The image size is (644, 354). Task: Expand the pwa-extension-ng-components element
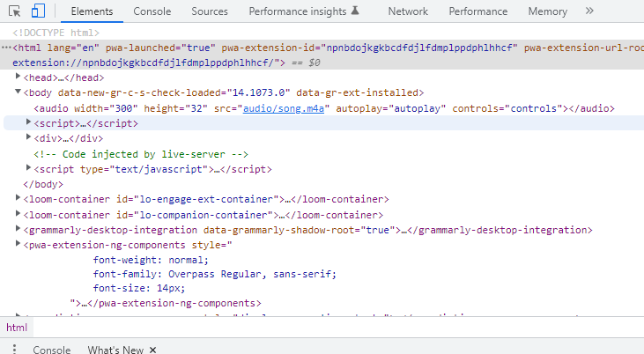tap(18, 243)
